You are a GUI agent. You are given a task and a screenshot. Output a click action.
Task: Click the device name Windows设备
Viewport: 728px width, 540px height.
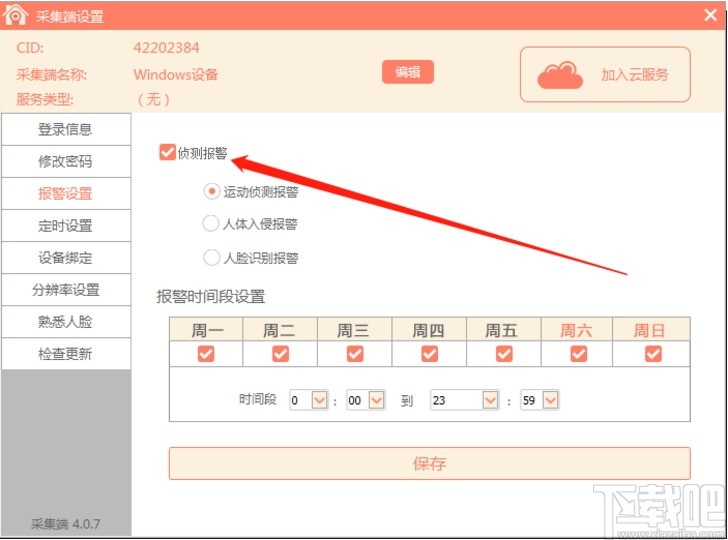click(176, 74)
